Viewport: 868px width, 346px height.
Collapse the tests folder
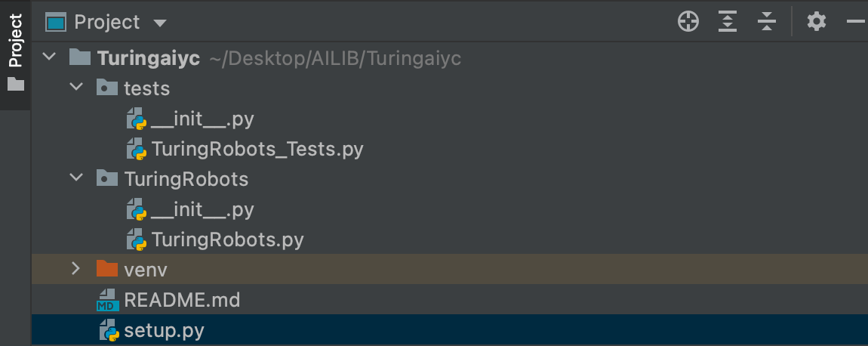(76, 87)
